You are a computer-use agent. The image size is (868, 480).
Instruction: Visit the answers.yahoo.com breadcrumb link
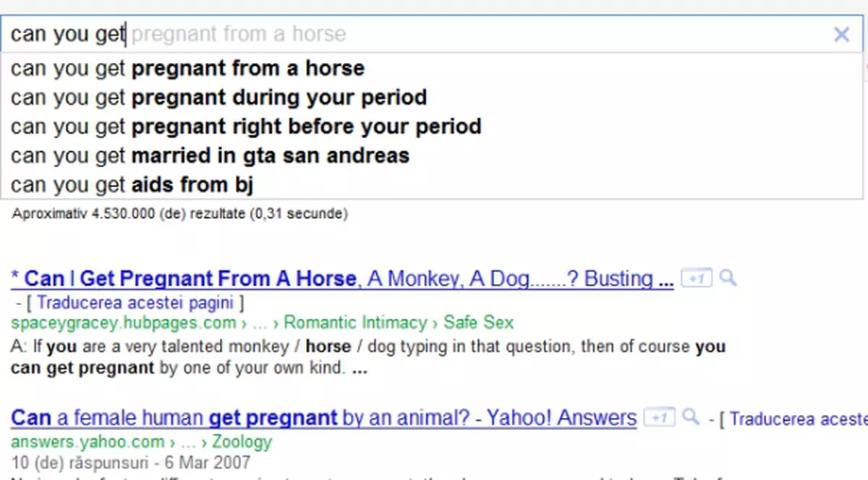(88, 441)
